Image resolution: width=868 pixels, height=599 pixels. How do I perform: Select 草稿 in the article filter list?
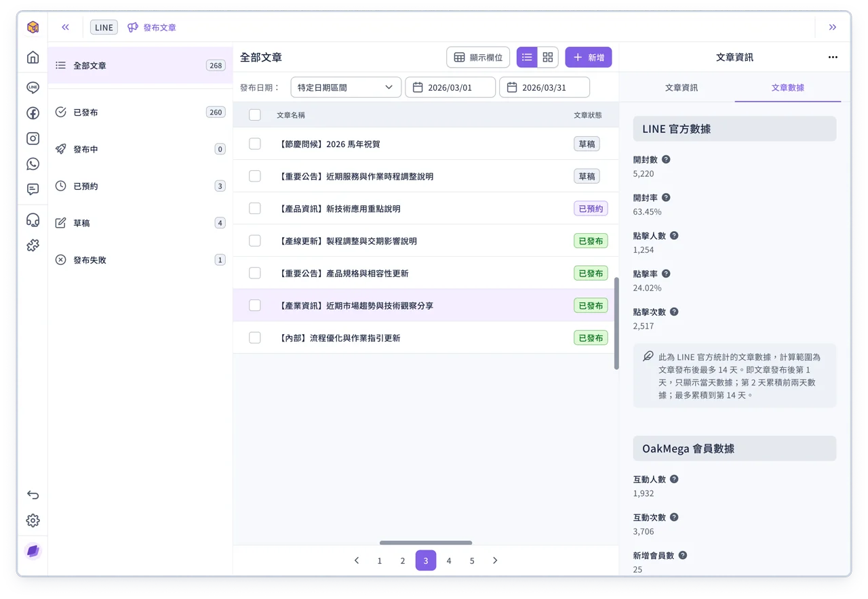140,223
